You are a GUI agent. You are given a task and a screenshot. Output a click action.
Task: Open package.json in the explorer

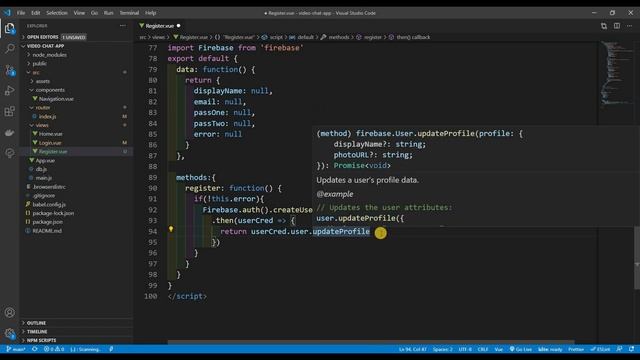(x=76, y=222)
